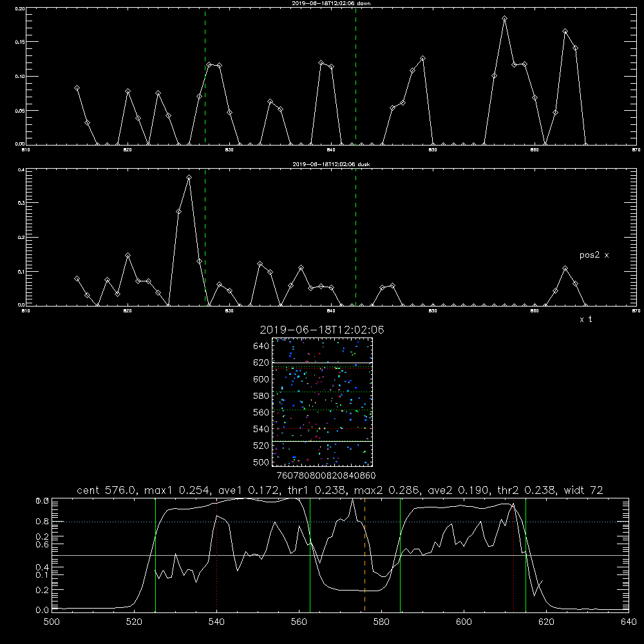644x644 pixels.
Task: Click '560' on the scatter image y-axis
Action: (261, 412)
